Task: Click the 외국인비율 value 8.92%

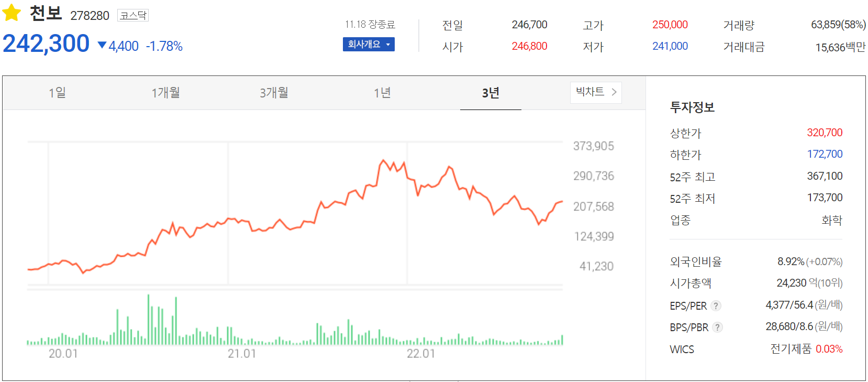Action: 791,261
